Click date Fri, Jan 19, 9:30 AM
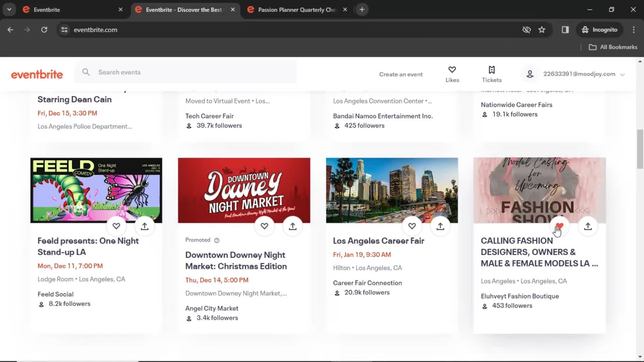The width and height of the screenshot is (644, 362). pos(362,255)
